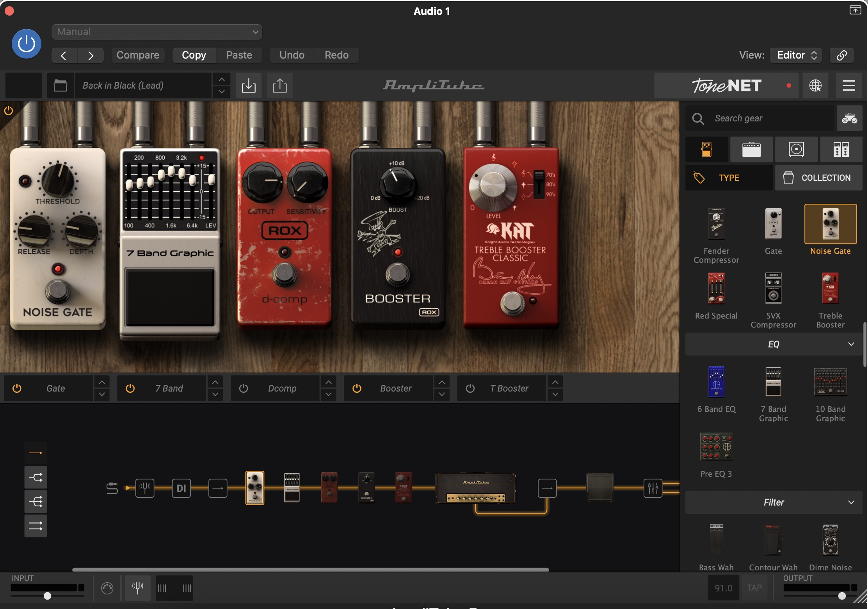Click the tuner block in signal chain
This screenshot has height=609, width=868.
pyautogui.click(x=145, y=488)
